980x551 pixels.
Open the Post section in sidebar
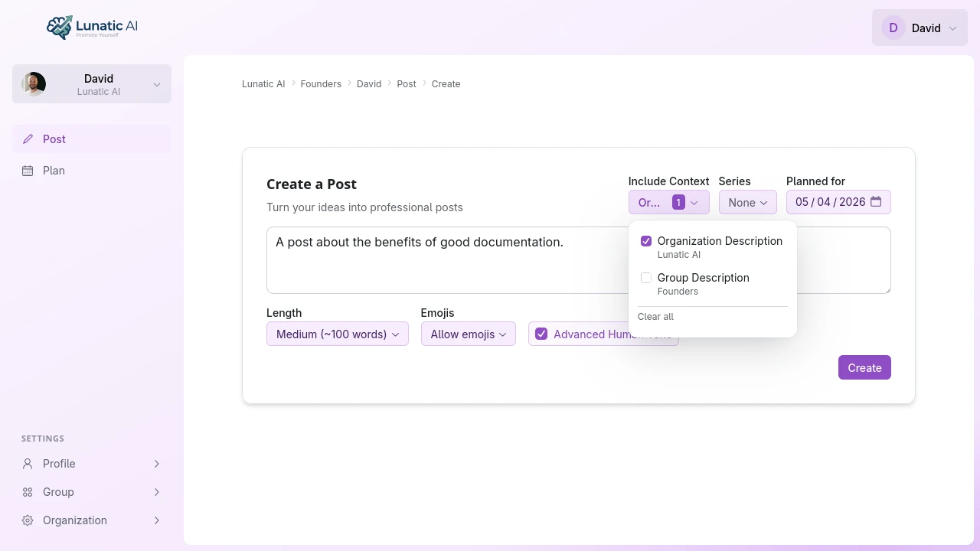coord(92,139)
